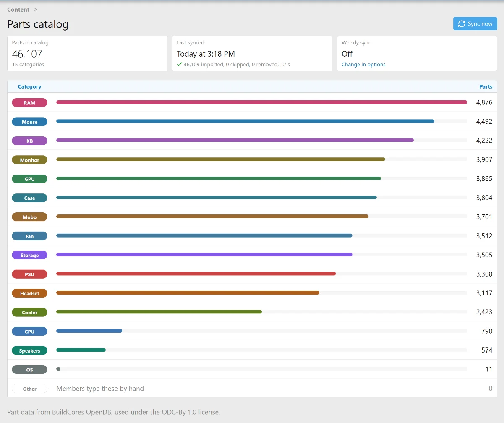Click the Parts catalog page heading
Screen dimensions: 504x423
pyautogui.click(x=38, y=24)
